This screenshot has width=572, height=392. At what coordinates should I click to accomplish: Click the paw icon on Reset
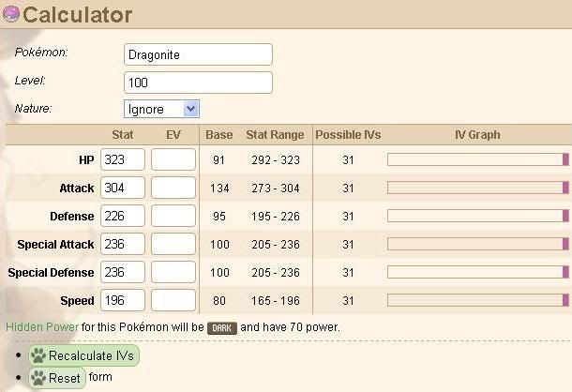click(38, 378)
